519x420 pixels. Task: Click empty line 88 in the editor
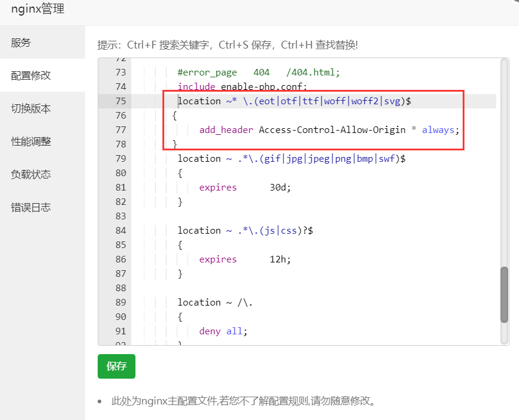point(300,288)
